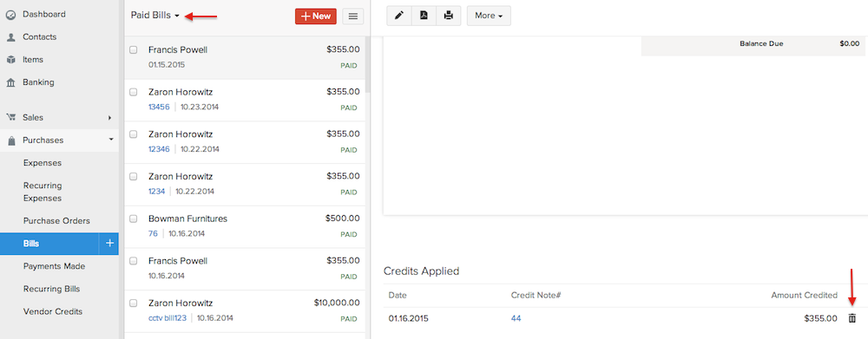Click the pencil edit icon
This screenshot has height=339, width=868.
click(x=398, y=16)
